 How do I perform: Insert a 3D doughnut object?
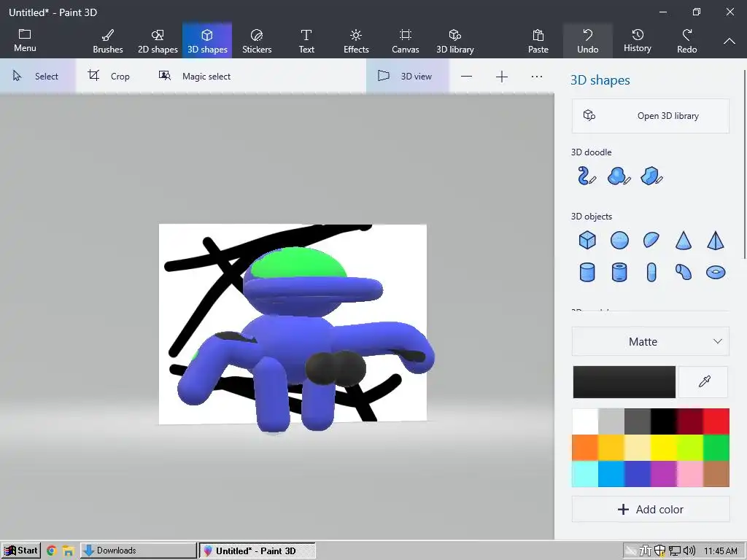(716, 273)
